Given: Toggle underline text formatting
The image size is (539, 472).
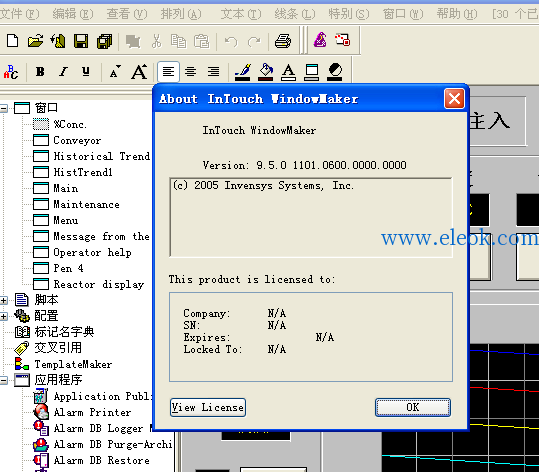Looking at the screenshot, I should 86,72.
